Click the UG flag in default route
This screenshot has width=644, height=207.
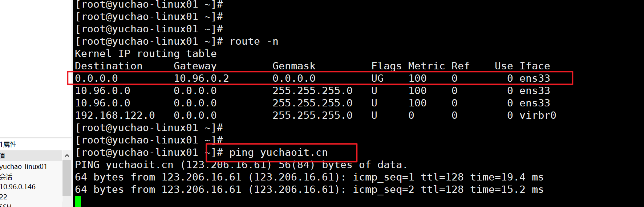[x=377, y=78]
